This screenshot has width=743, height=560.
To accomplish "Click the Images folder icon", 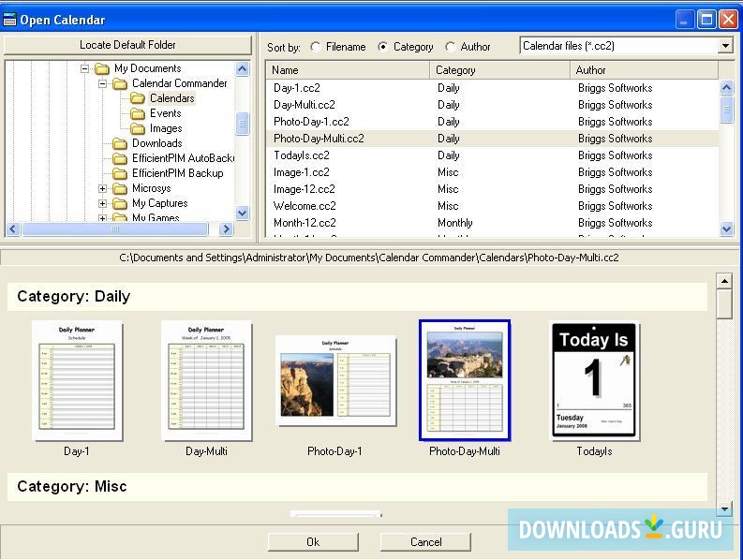I will point(138,128).
